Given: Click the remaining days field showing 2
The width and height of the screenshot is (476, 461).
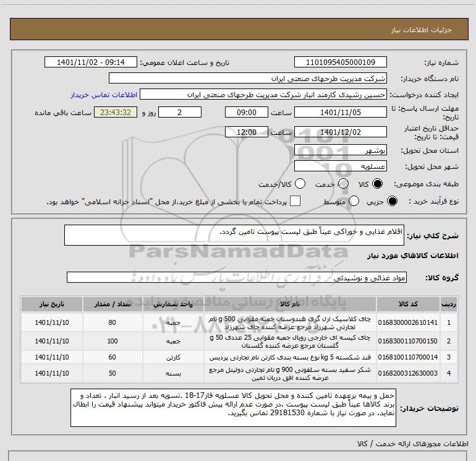Looking at the screenshot, I should point(180,113).
